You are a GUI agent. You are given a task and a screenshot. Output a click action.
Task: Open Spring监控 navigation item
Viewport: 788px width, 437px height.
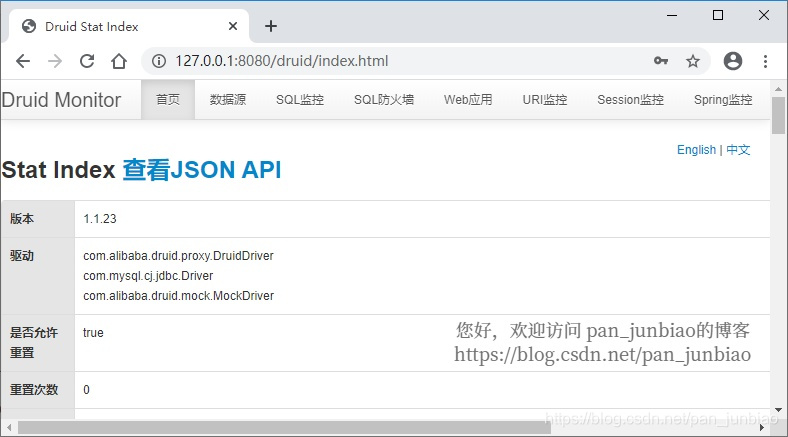click(x=723, y=99)
